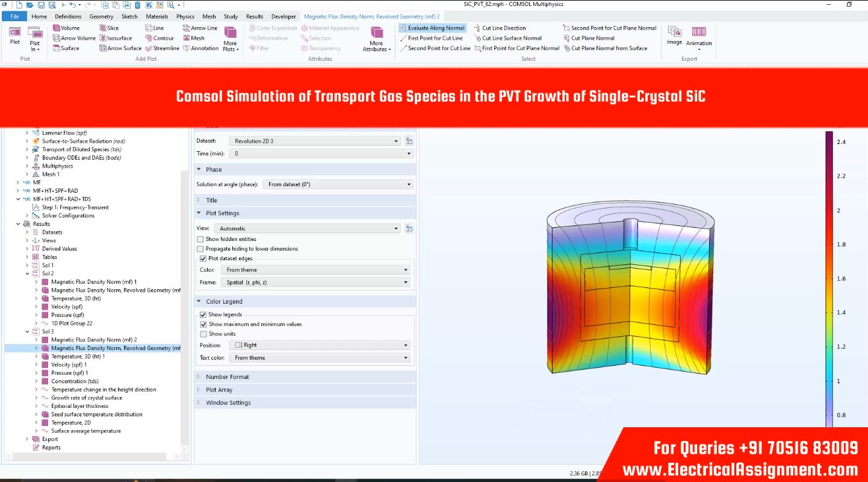Add a Volume plot from the ribbon
The image size is (868, 482).
(66, 28)
